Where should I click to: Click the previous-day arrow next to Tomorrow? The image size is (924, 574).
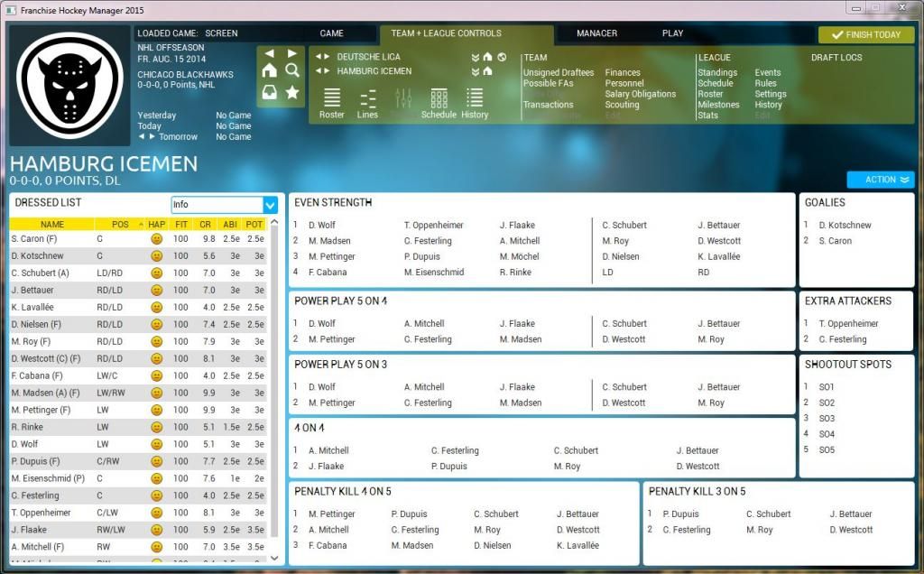142,136
